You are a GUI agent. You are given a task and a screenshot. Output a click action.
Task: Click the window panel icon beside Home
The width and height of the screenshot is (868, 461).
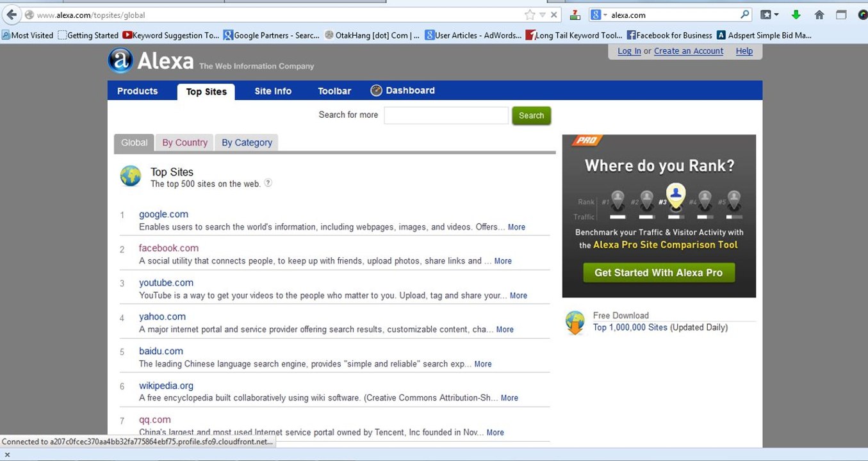click(x=841, y=15)
